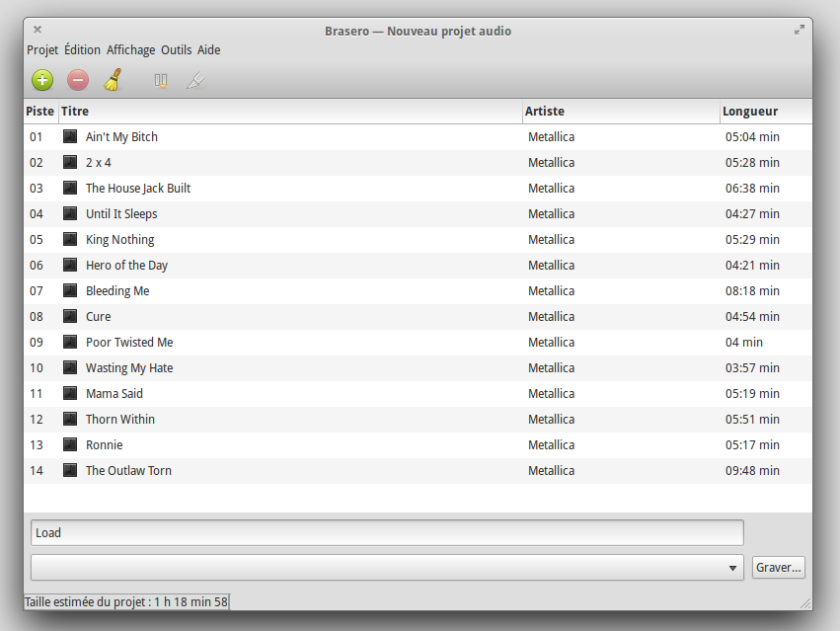The height and width of the screenshot is (631, 840).
Task: Click the insert pause toolbar icon
Action: pyautogui.click(x=161, y=81)
